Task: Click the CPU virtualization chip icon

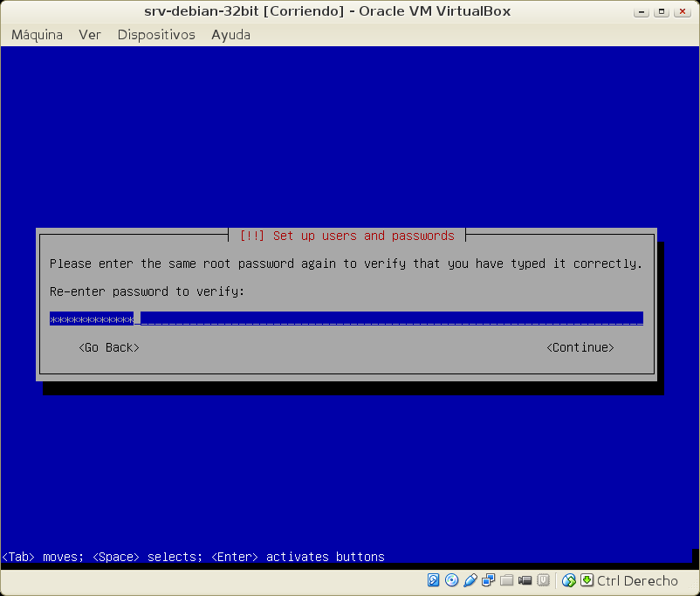Action: pyautogui.click(x=543, y=580)
